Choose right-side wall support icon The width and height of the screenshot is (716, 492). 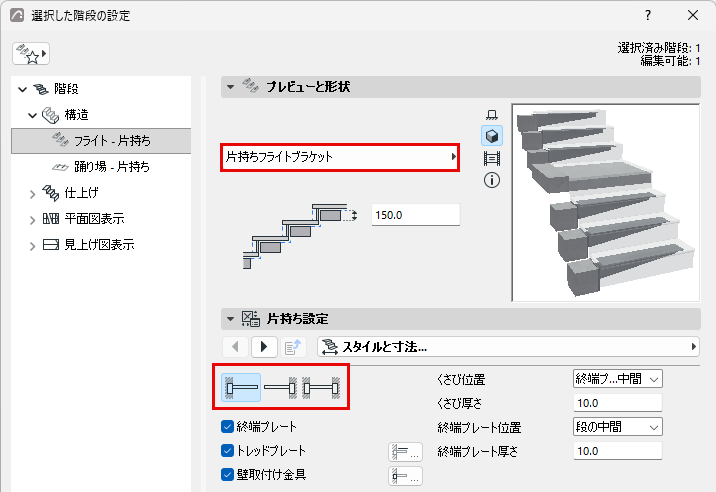coord(280,388)
